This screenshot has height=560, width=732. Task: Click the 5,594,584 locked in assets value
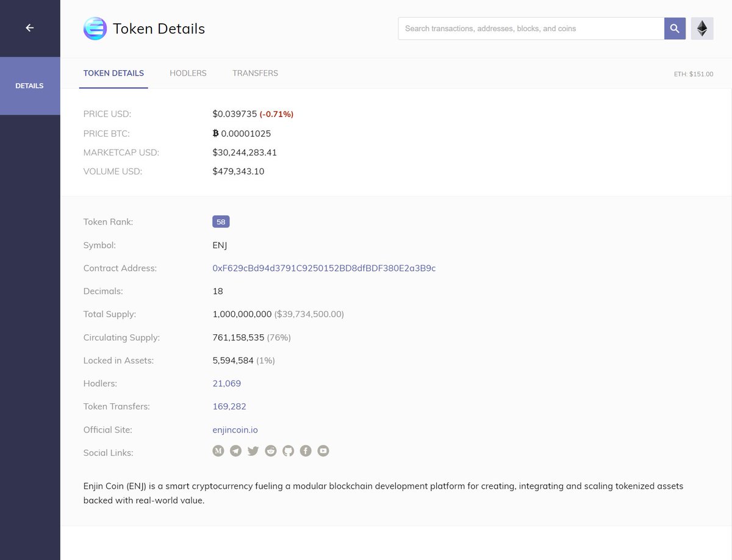pos(233,361)
